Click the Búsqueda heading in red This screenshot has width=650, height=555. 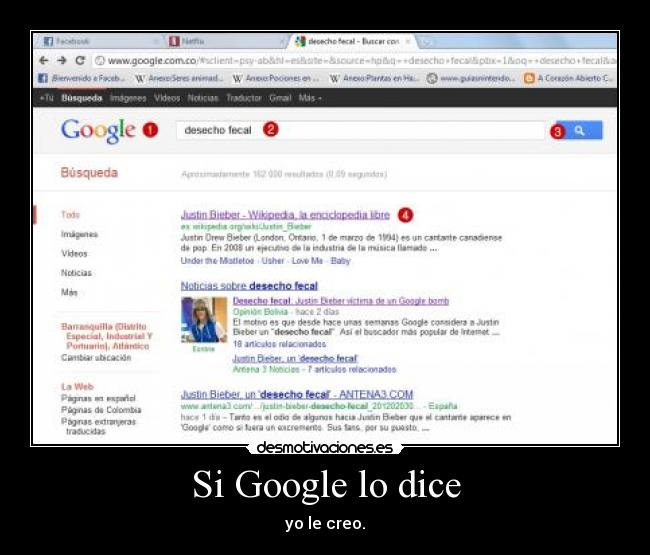89,172
